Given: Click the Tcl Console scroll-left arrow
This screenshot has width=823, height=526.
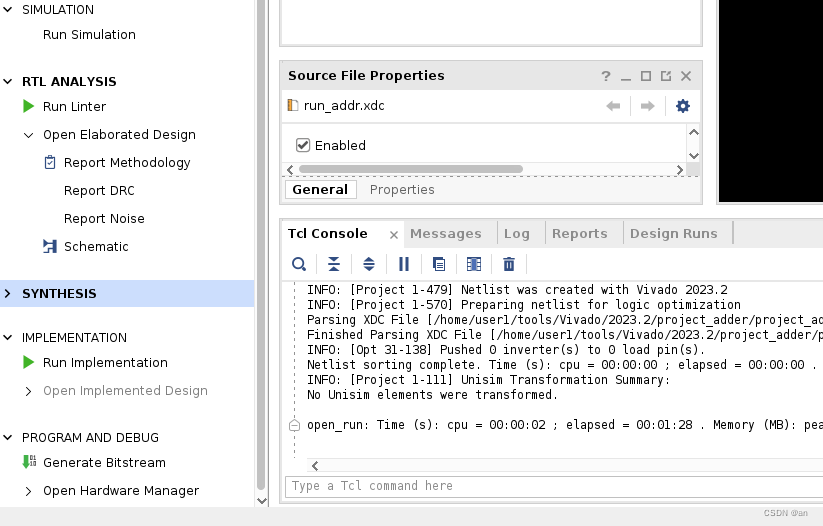Looking at the screenshot, I should point(315,466).
